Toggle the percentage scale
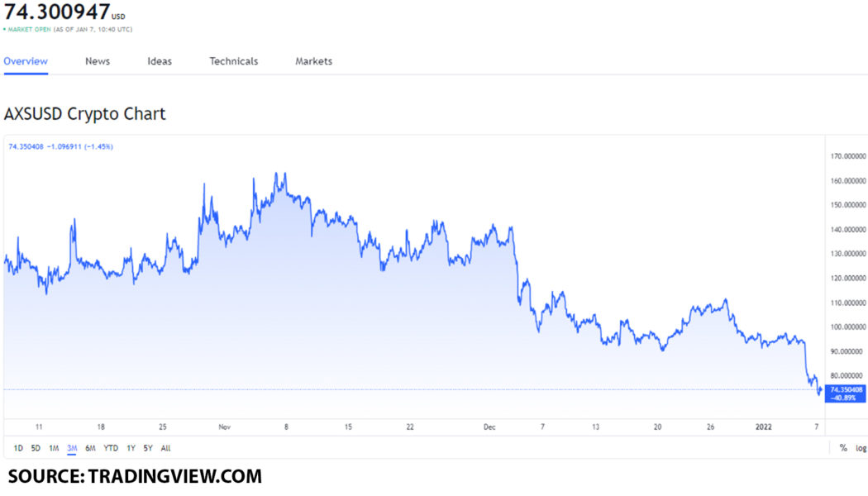The height and width of the screenshot is (496, 868). tap(842, 447)
